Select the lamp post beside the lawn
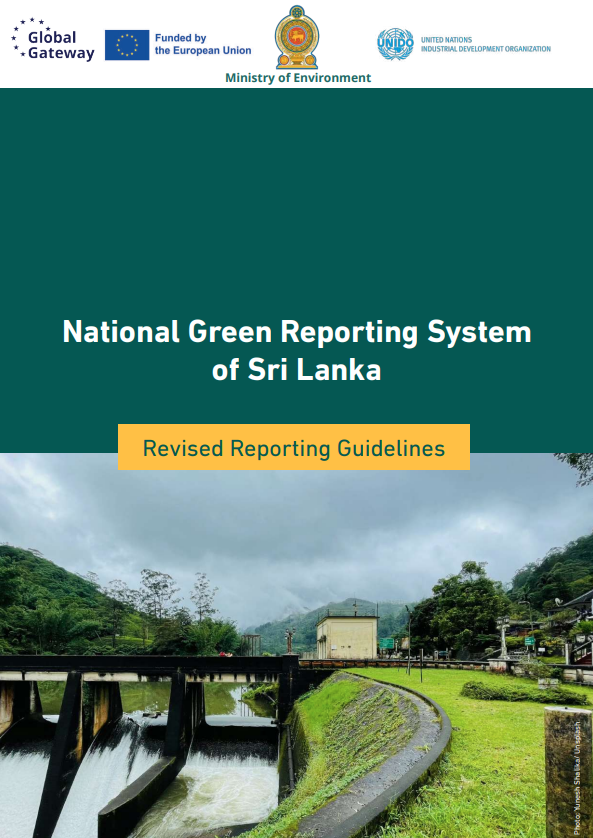This screenshot has width=593, height=838. coord(409,639)
